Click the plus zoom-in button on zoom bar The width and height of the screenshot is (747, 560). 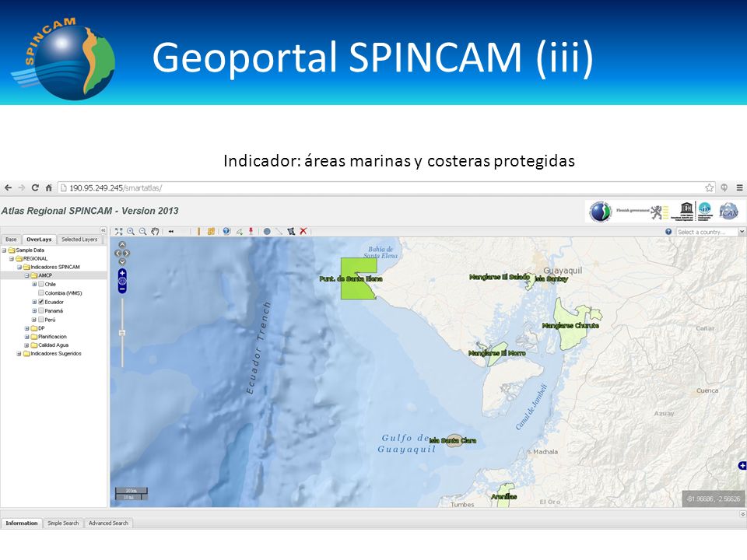click(122, 273)
